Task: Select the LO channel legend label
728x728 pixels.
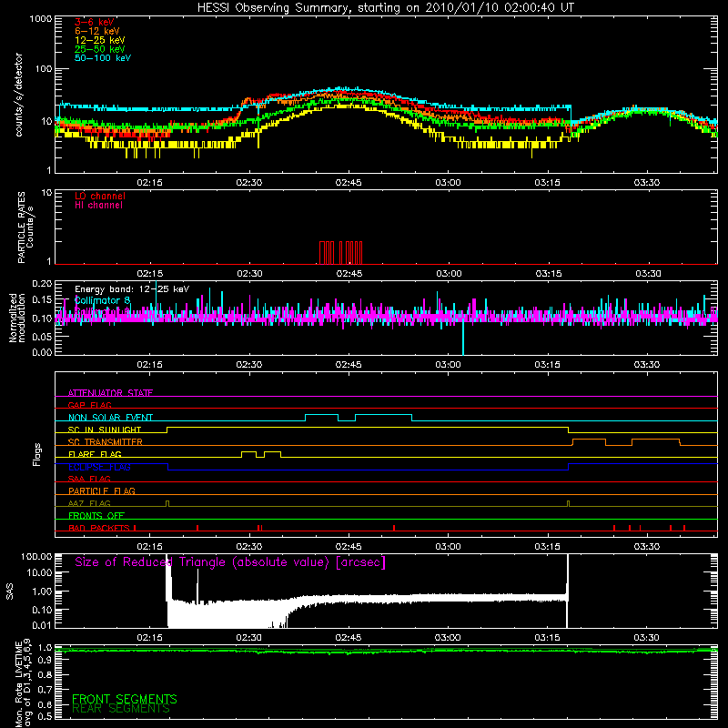Action: point(100,196)
